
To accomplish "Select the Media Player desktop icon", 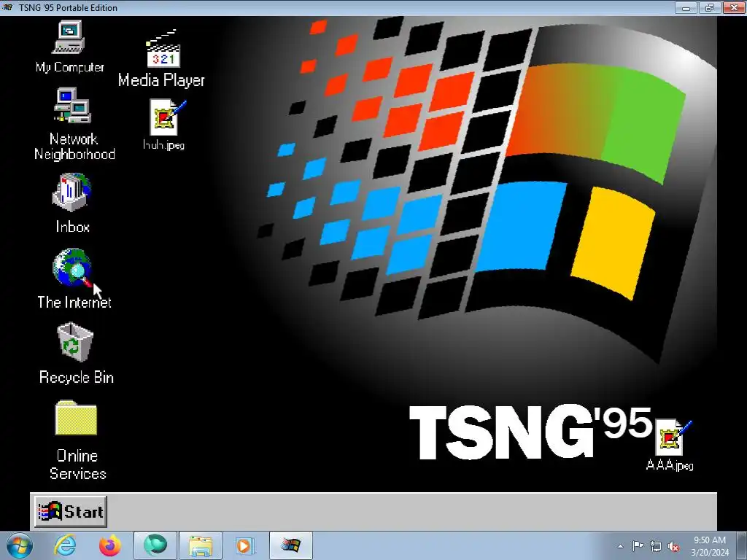I will pos(161,58).
